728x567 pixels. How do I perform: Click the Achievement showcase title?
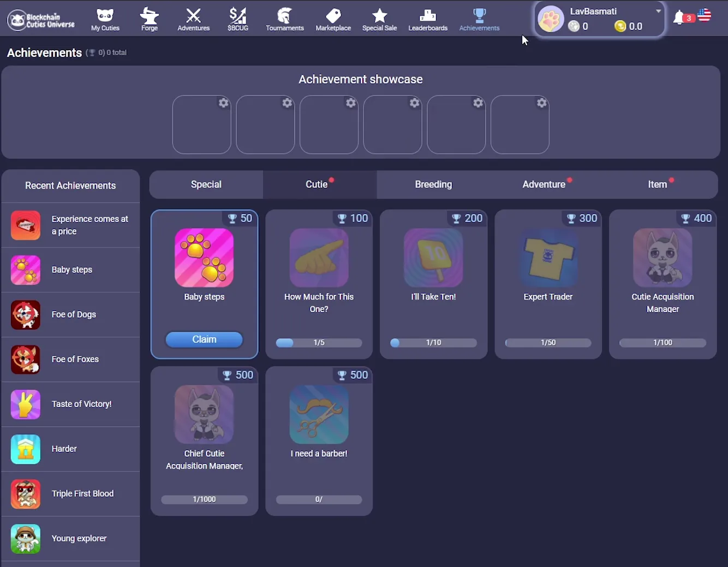[x=361, y=79]
